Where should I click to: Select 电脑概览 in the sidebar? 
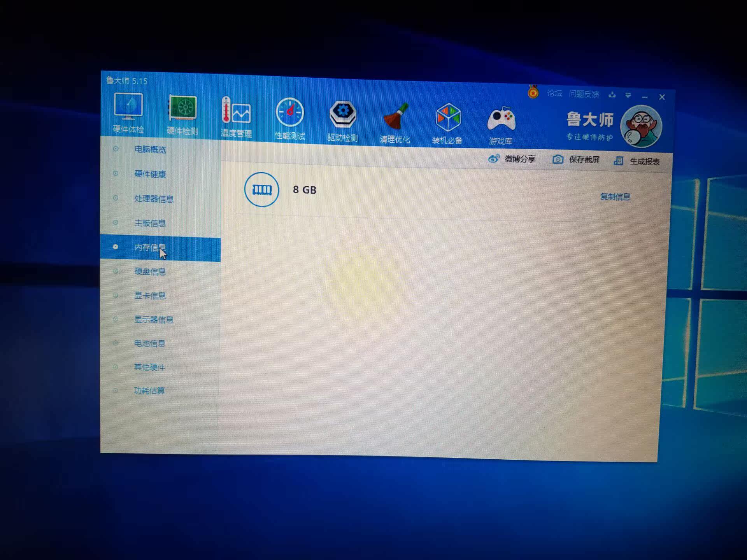click(150, 149)
